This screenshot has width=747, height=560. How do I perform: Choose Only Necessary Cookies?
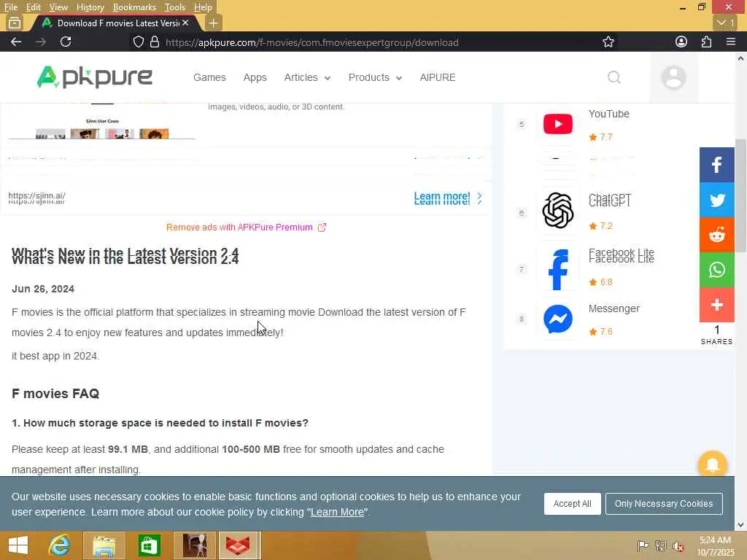664,504
